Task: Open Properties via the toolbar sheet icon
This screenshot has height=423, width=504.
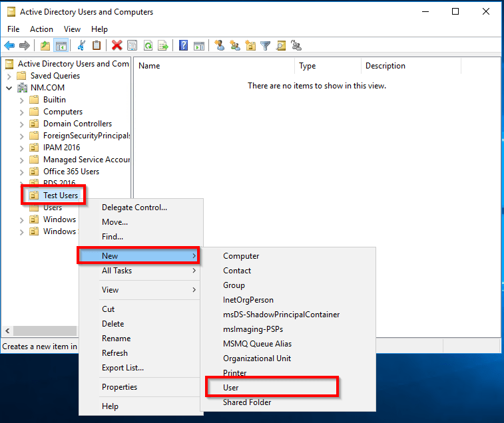Action: 132,46
